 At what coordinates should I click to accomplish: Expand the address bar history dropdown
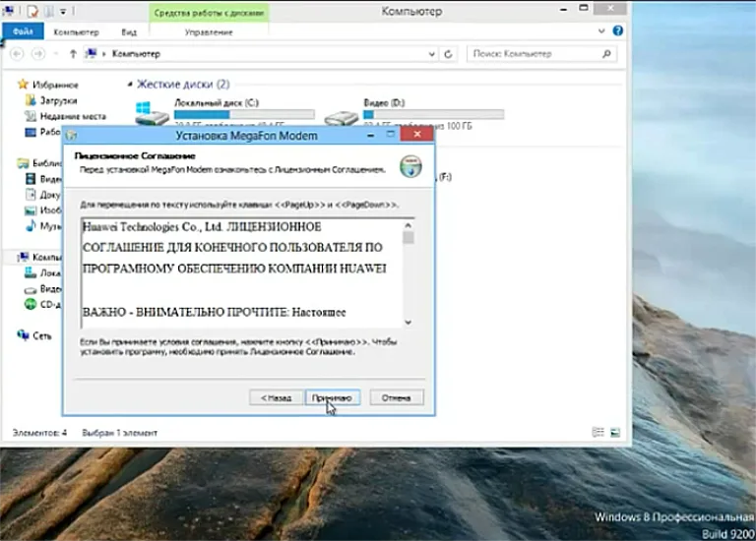point(431,54)
